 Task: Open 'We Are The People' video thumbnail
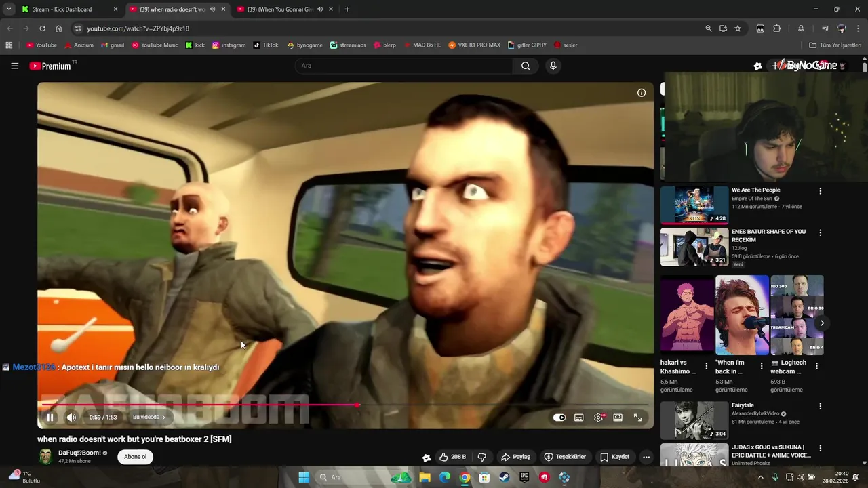(694, 205)
